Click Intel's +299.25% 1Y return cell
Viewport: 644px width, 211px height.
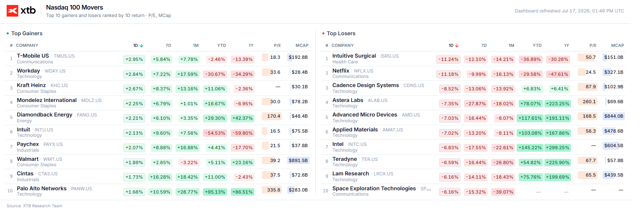558,148
